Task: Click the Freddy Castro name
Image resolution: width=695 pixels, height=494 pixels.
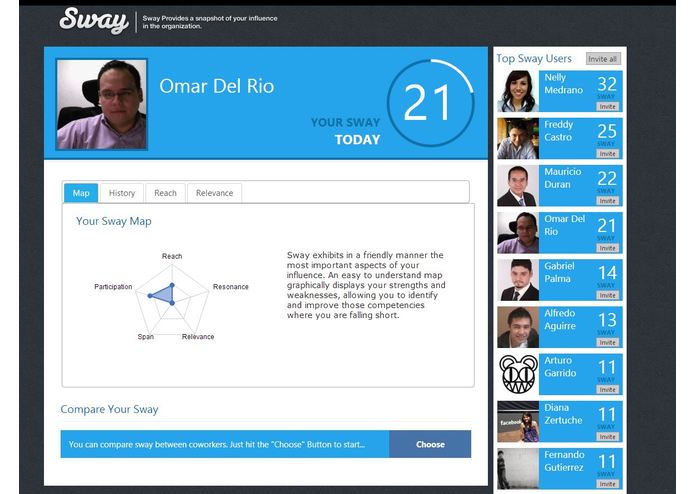Action: (x=558, y=131)
